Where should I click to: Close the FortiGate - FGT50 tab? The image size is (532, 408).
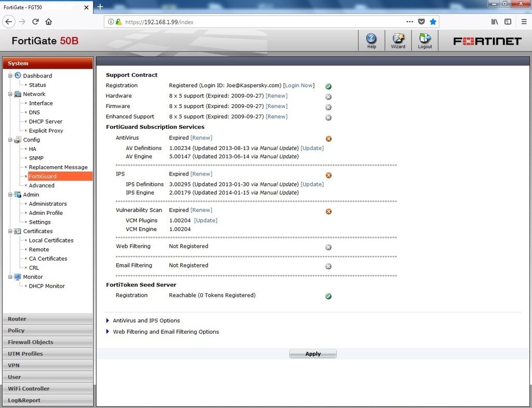[86, 7]
